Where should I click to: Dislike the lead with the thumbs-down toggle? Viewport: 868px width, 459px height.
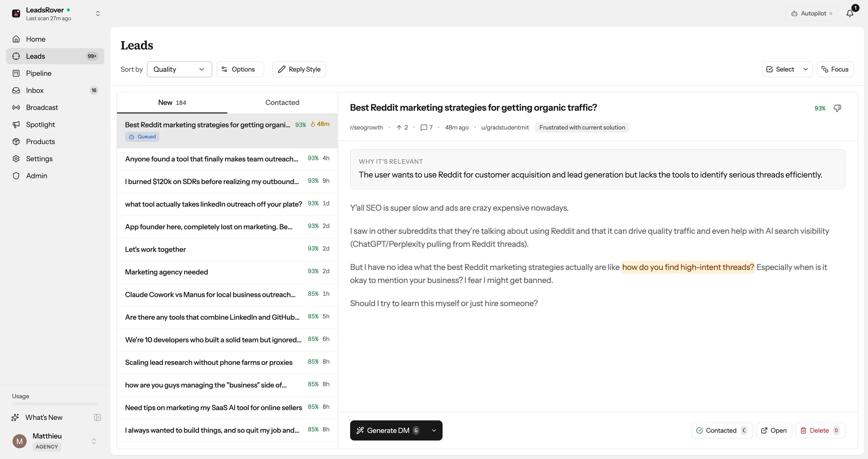(x=838, y=108)
